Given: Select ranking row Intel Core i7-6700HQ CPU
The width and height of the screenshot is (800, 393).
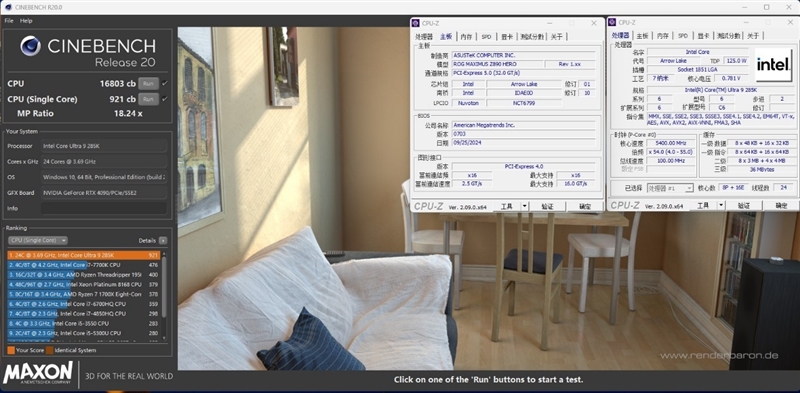Looking at the screenshot, I should pyautogui.click(x=84, y=304).
